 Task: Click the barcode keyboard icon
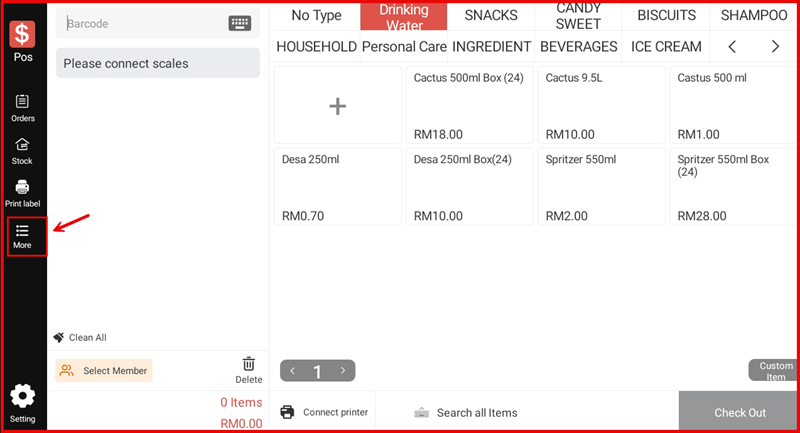point(240,23)
